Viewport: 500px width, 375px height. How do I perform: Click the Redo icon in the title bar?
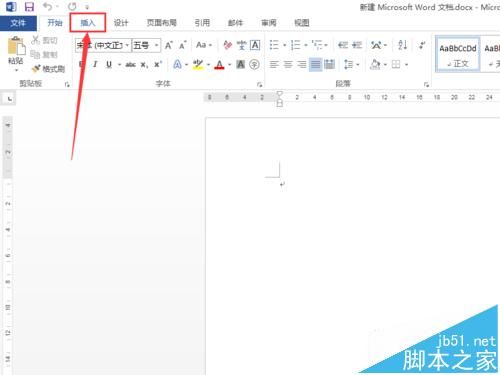(x=72, y=6)
